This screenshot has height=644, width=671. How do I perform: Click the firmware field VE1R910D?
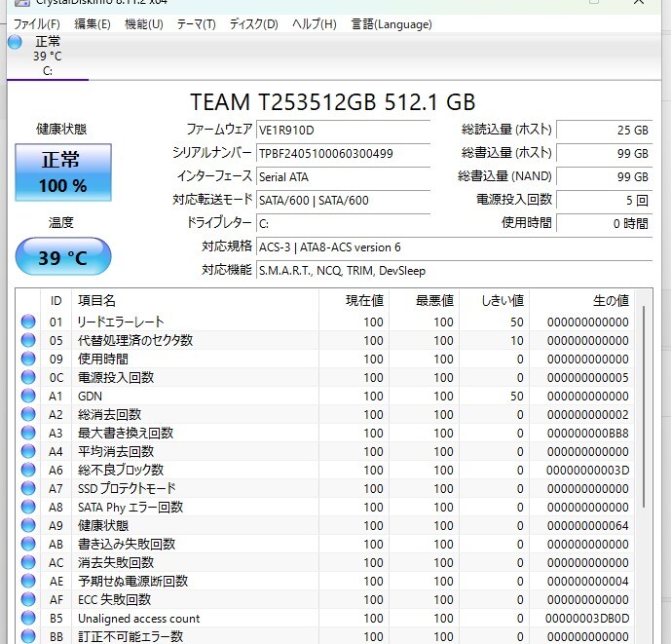(x=342, y=130)
